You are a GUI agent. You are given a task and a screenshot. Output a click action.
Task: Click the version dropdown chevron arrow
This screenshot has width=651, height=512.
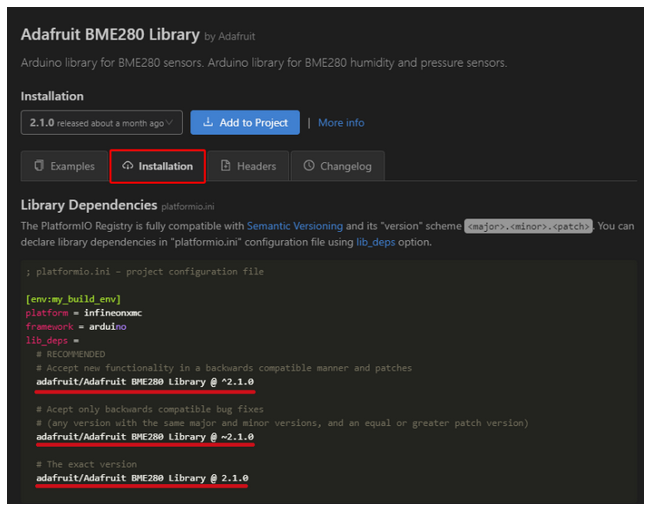(169, 122)
